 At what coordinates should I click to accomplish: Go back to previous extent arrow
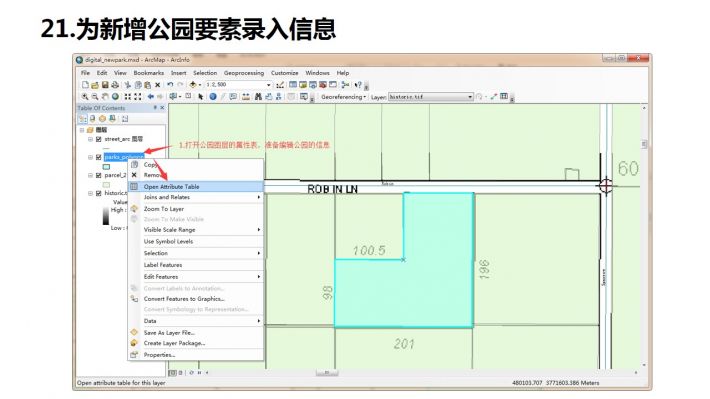click(x=150, y=96)
